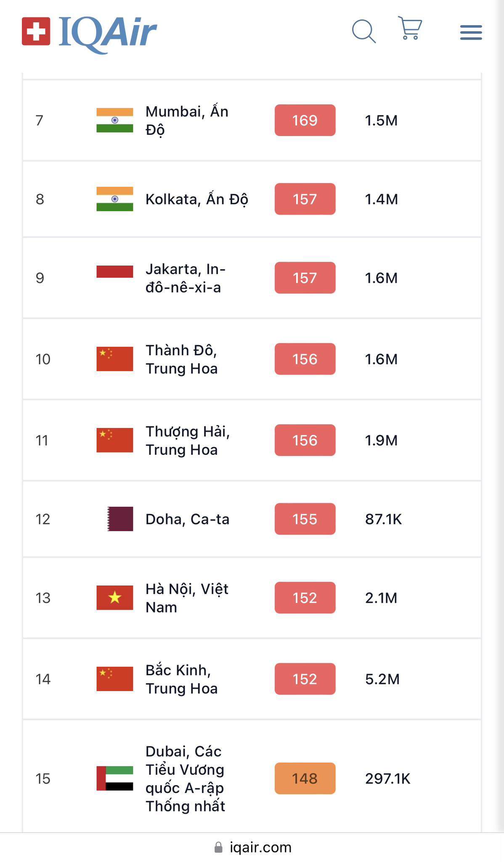Click the red 169 AQI badge
504x862 pixels.
[x=305, y=120]
